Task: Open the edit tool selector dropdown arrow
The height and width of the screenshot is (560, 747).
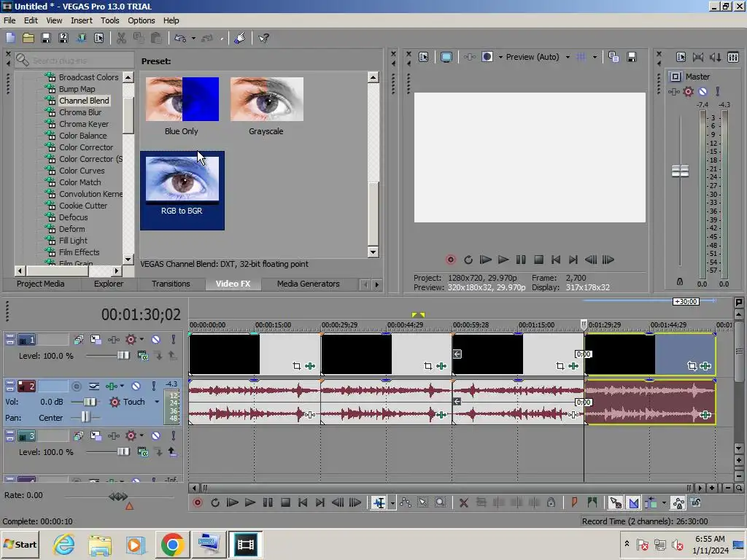Action: click(392, 503)
